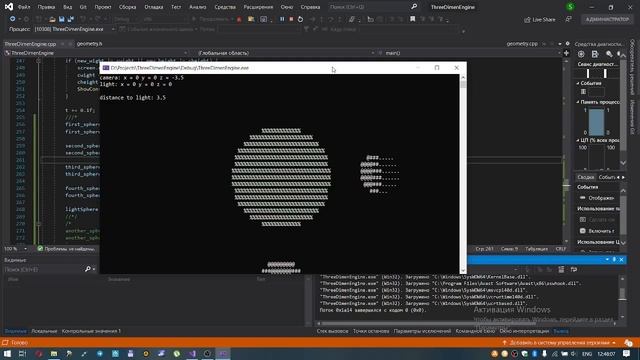Open the Windows Action Center notification icon

tap(627, 353)
